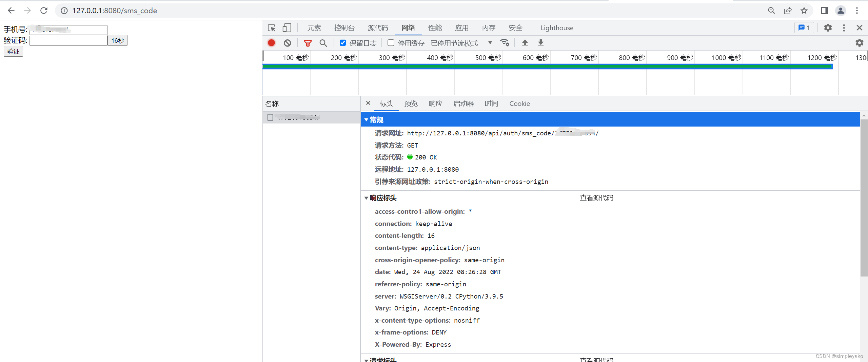Activate the inspect element picker
This screenshot has width=868, height=362.
[272, 28]
